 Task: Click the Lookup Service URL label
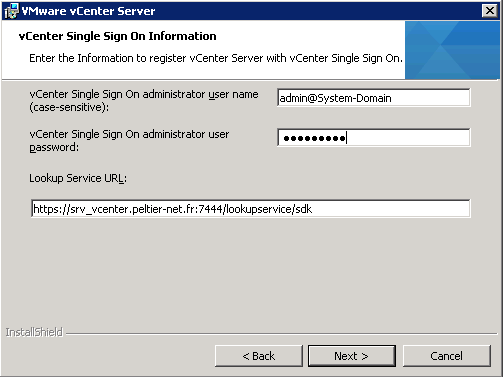coord(78,178)
